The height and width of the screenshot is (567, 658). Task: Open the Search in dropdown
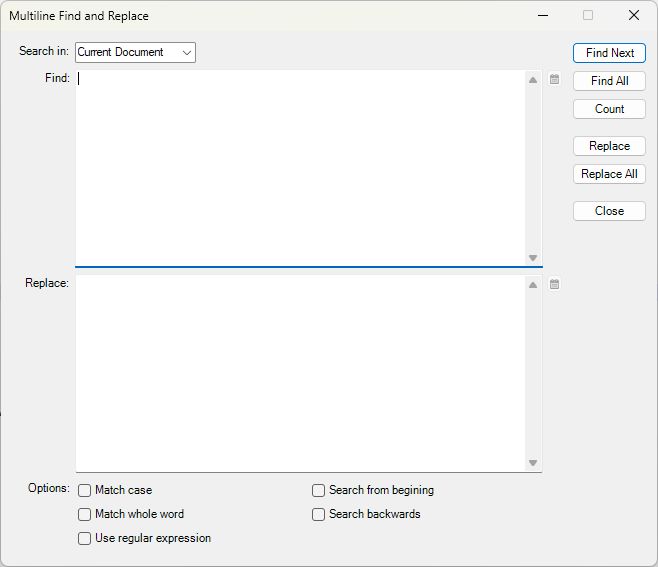click(x=135, y=52)
